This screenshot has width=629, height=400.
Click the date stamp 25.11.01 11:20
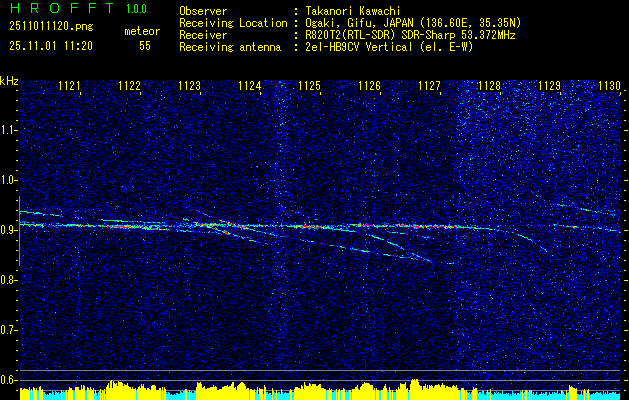coord(51,46)
